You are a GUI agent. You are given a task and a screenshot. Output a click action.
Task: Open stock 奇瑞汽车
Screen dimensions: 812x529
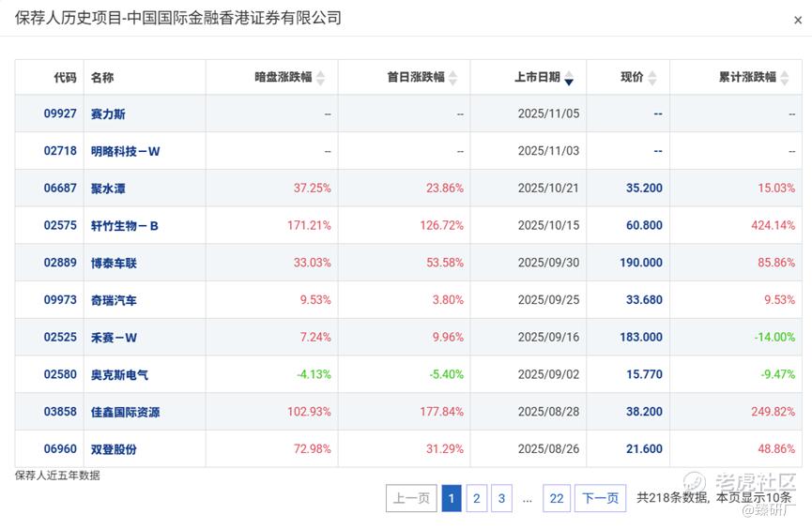tap(114, 300)
